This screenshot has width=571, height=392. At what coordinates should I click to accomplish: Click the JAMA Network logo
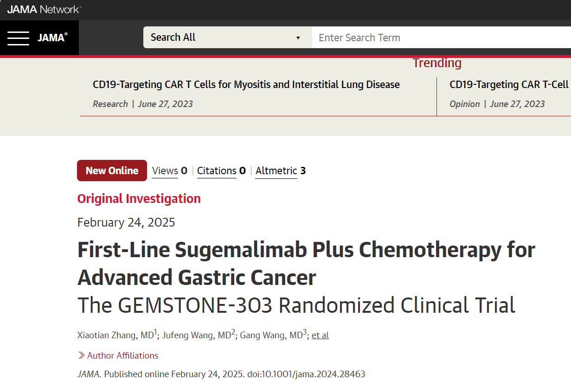tap(44, 9)
